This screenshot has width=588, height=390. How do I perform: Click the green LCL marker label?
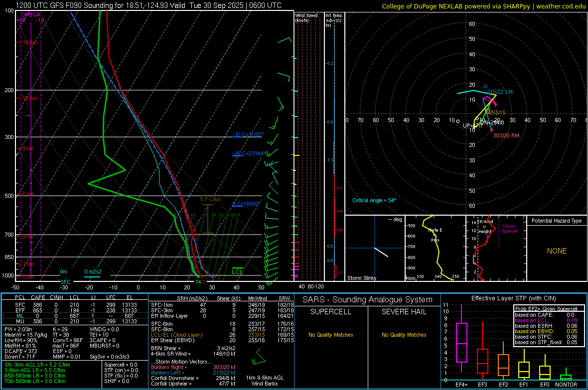pyautogui.click(x=237, y=272)
